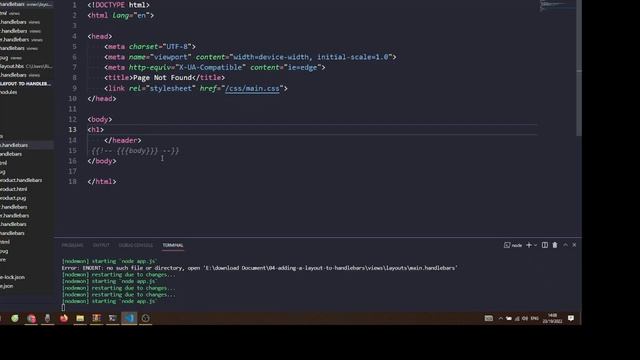This screenshot has height=360, width=640.
Task: Kill terminal with trash icon
Action: [x=555, y=245]
